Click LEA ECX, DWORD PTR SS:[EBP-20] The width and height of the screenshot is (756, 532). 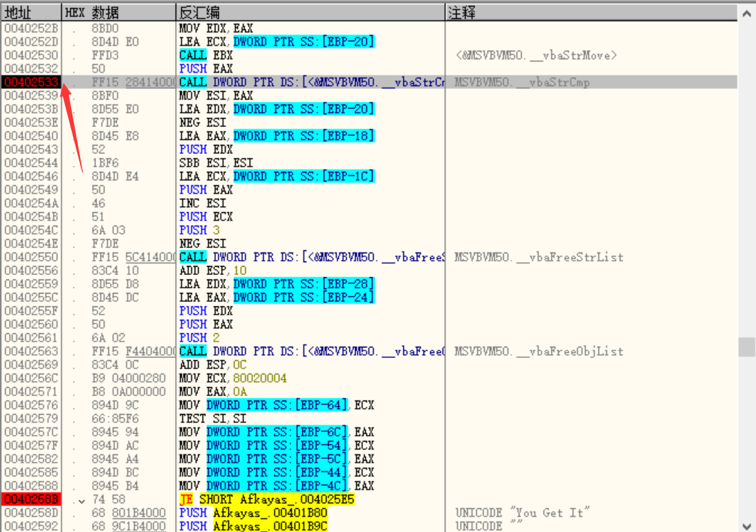(x=277, y=42)
